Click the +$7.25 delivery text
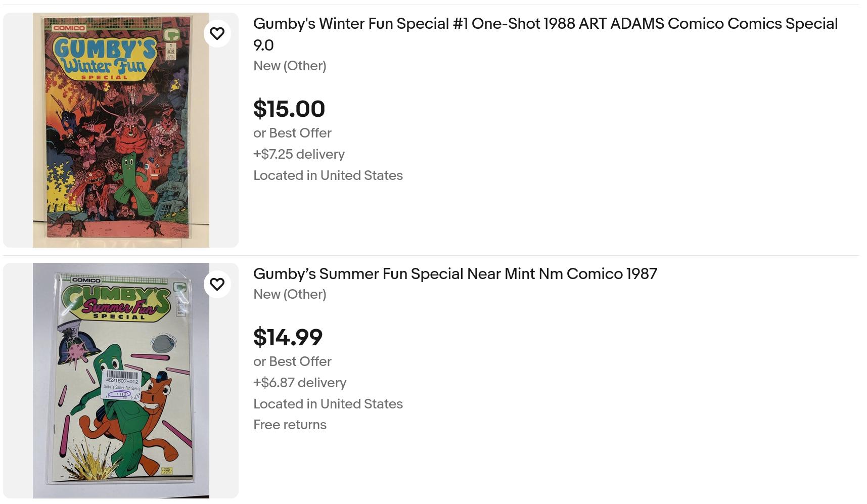Screen dimensions: 867x504 (299, 154)
